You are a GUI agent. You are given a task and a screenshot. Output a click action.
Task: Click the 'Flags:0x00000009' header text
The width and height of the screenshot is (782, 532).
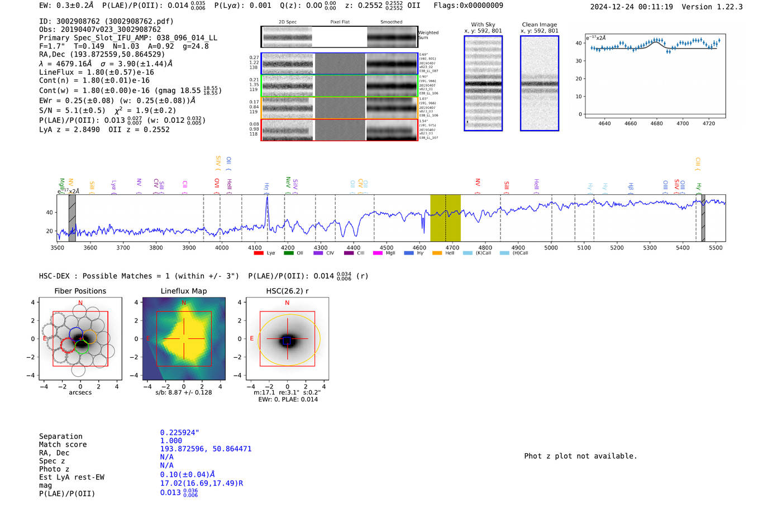pyautogui.click(x=468, y=6)
